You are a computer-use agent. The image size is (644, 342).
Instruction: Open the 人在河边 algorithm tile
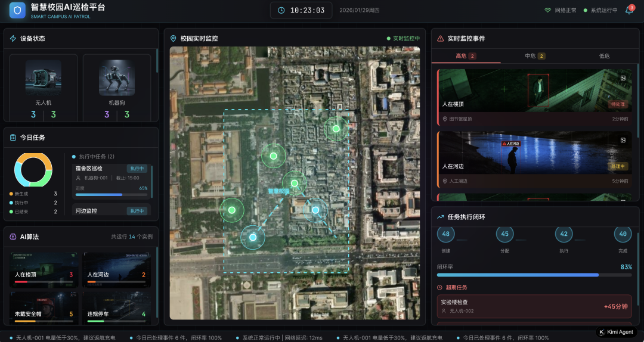(116, 270)
